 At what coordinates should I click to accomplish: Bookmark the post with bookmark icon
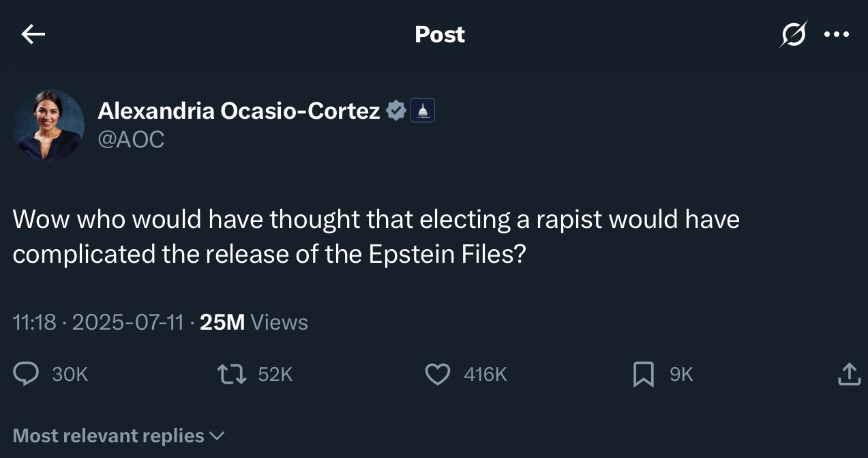tap(644, 374)
